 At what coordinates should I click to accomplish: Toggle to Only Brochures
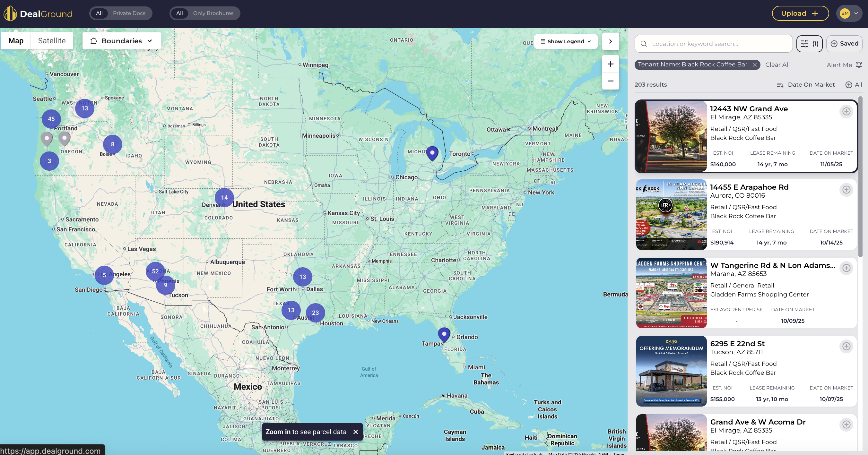pos(213,13)
